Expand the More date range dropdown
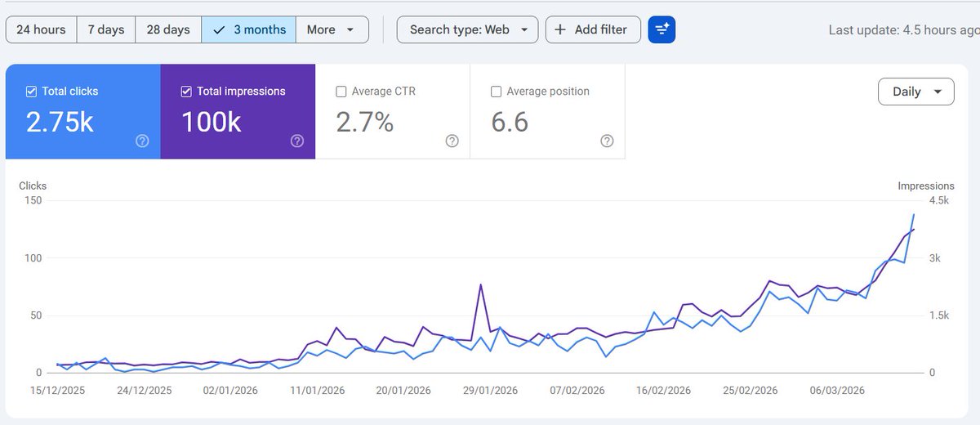Image resolution: width=980 pixels, height=425 pixels. coord(332,29)
